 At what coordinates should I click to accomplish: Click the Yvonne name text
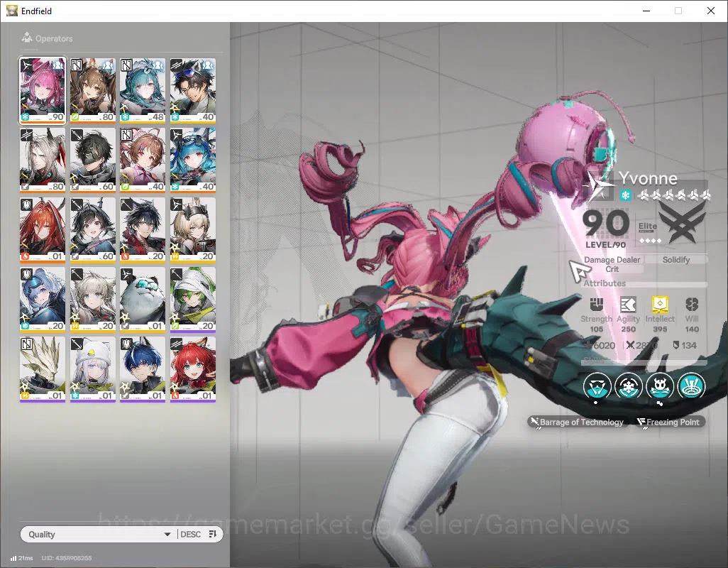(x=648, y=178)
